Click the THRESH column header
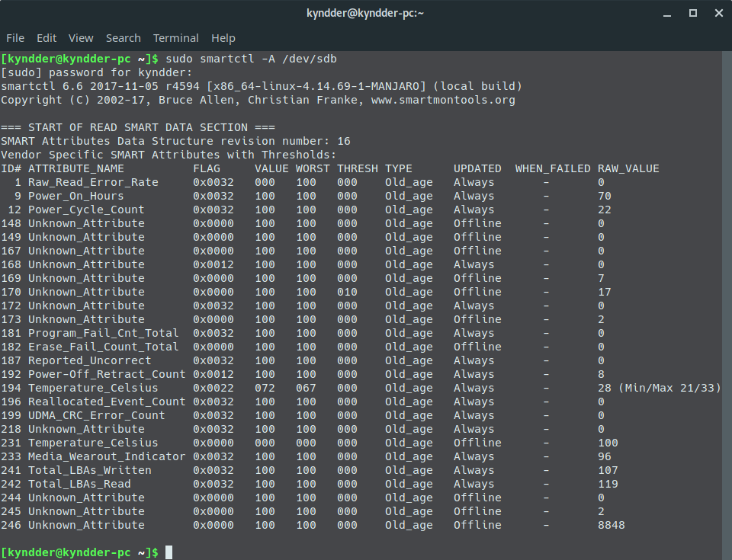 [x=358, y=168]
